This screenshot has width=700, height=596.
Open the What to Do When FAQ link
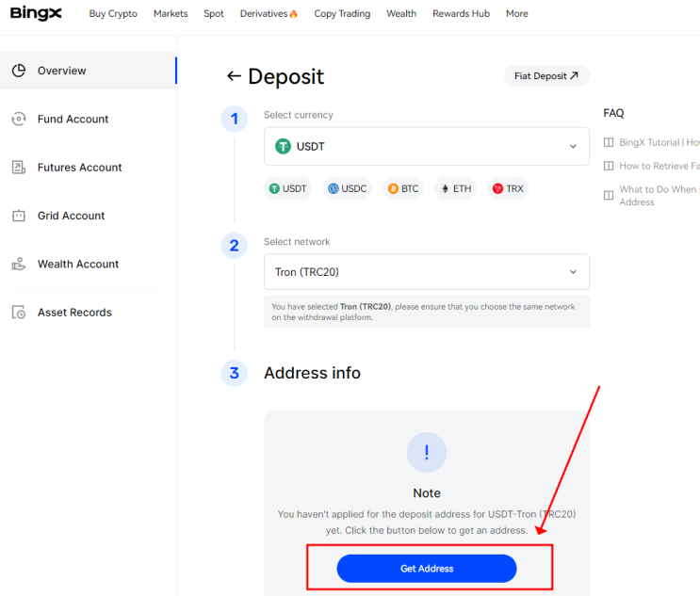(659, 196)
